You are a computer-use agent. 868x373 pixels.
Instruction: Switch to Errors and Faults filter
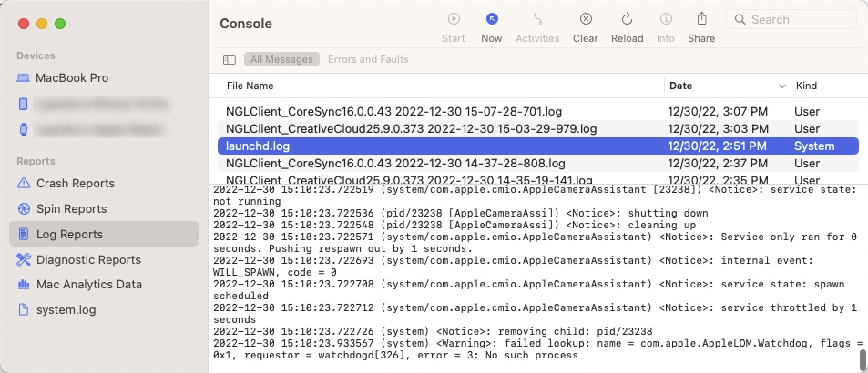pyautogui.click(x=368, y=59)
